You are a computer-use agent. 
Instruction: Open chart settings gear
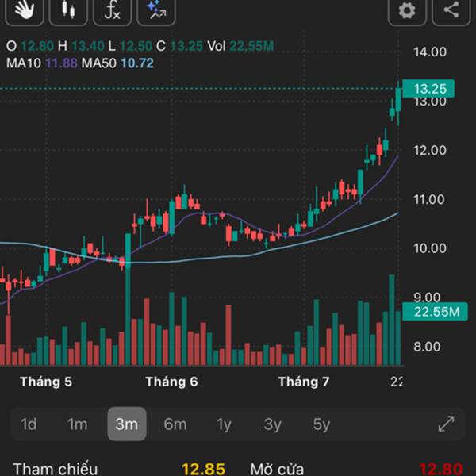click(407, 11)
